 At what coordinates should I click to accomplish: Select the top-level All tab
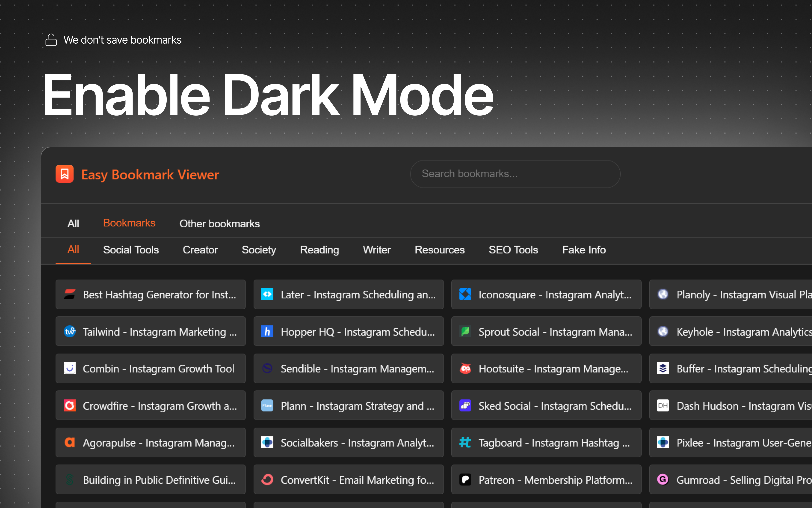pyautogui.click(x=73, y=224)
